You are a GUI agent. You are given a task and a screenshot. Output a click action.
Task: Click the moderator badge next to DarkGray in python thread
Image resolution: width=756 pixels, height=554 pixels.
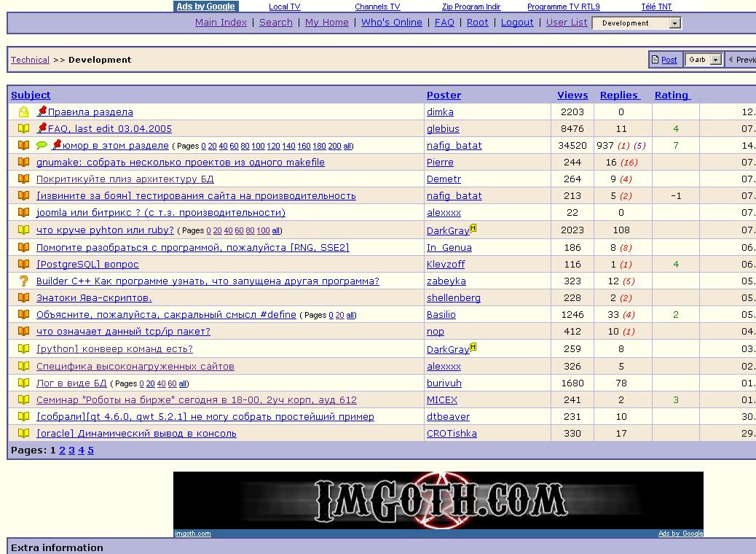(x=473, y=347)
